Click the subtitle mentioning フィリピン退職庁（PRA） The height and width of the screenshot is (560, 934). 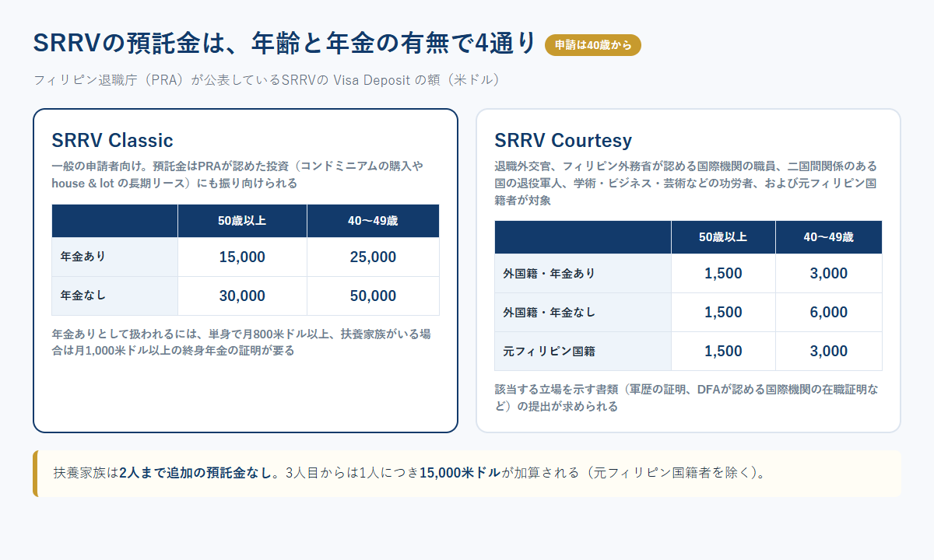click(266, 80)
